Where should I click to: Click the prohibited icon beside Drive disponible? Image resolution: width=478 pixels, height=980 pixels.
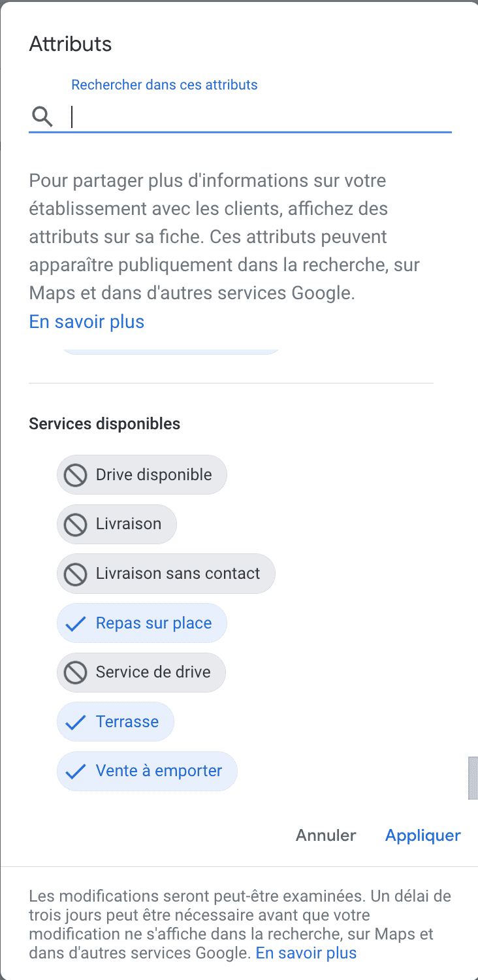tap(76, 475)
